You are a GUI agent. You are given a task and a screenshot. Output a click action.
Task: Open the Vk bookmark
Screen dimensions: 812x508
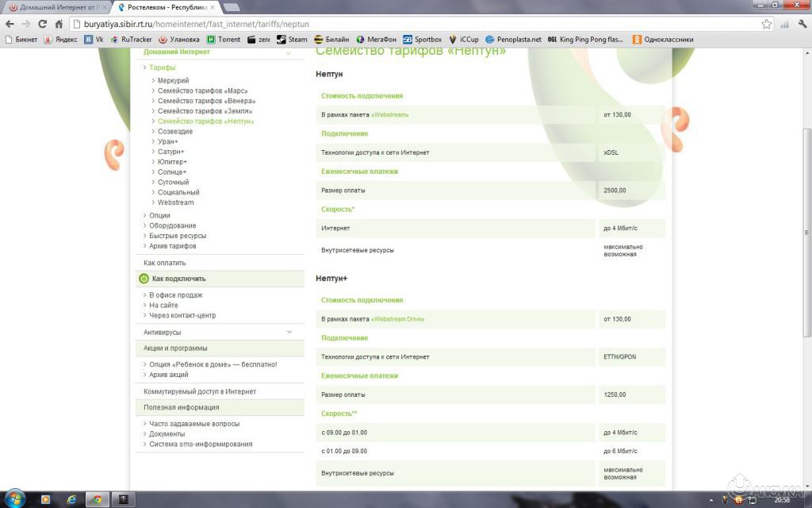click(94, 40)
